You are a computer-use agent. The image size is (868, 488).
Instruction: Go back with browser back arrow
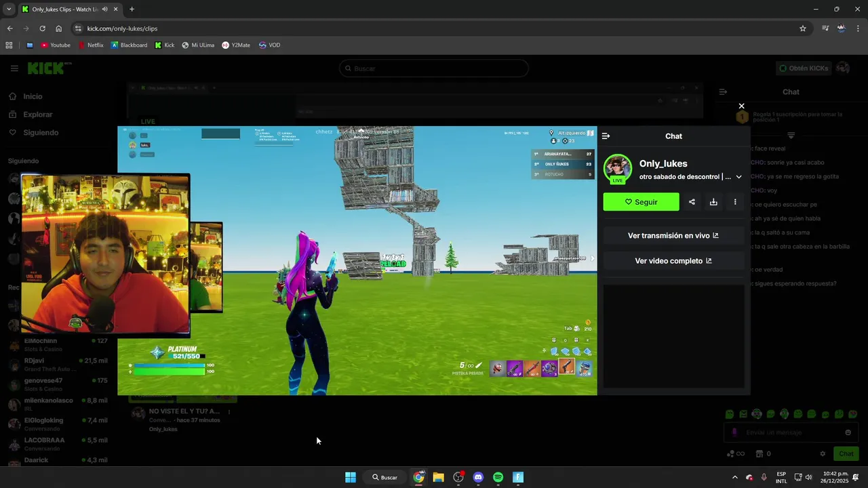(9, 28)
